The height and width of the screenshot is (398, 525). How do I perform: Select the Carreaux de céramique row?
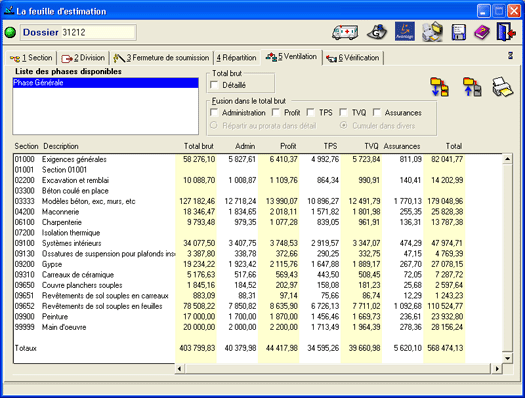[239, 275]
